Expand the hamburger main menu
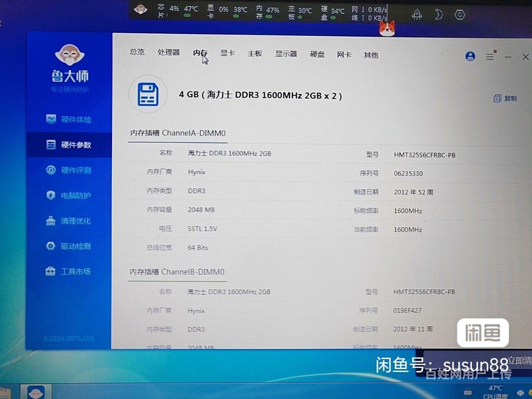The image size is (532, 399). pyautogui.click(x=490, y=57)
